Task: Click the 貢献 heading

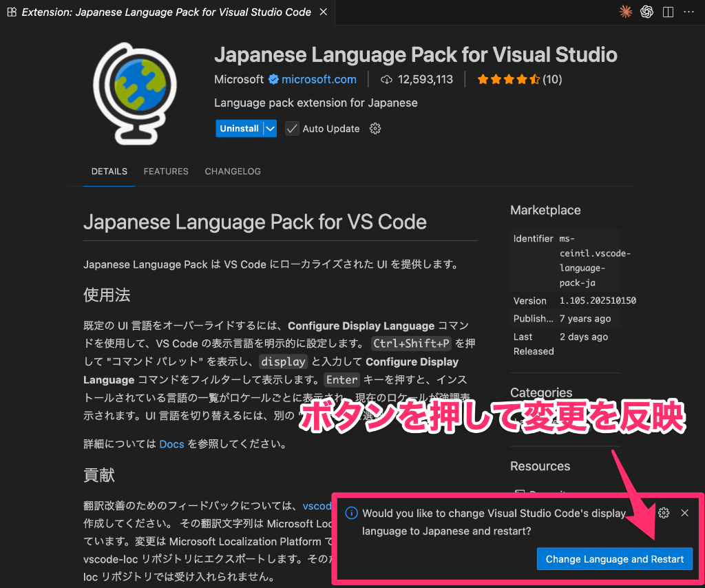Action: tap(99, 475)
